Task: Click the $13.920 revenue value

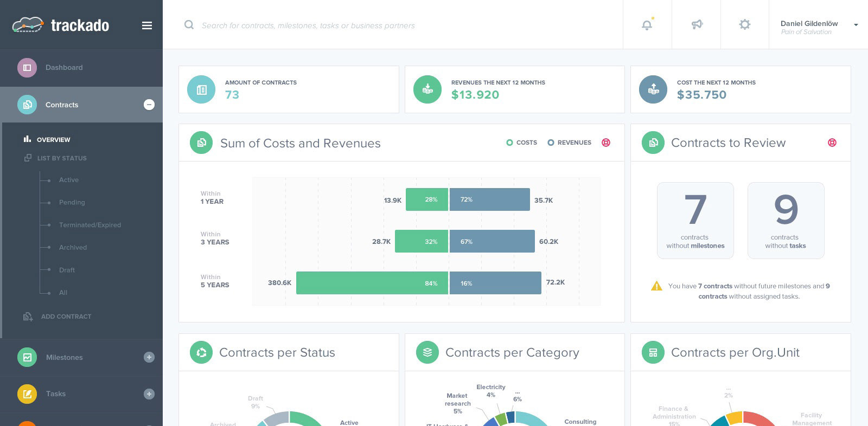Action: [475, 95]
